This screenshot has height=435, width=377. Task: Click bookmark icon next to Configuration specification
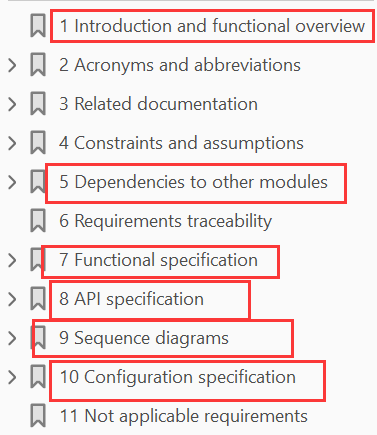38,377
